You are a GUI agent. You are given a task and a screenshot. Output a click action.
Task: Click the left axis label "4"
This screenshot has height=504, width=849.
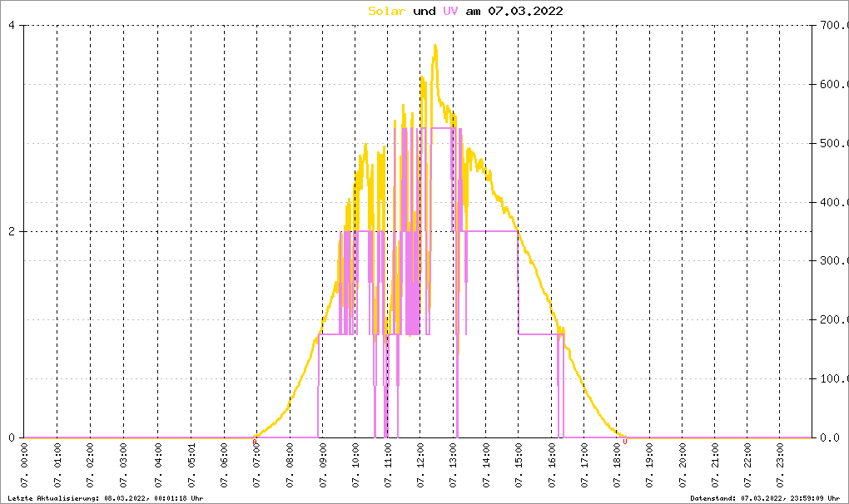[12, 26]
